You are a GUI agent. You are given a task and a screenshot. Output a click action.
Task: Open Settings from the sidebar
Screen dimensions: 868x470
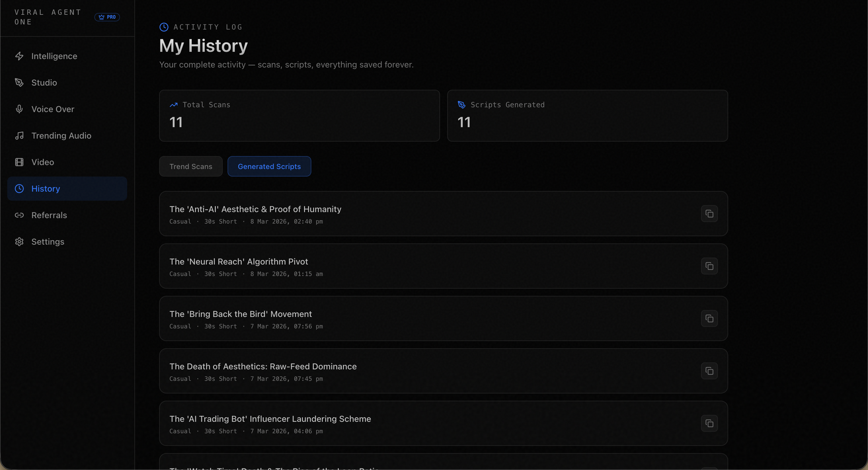67,242
